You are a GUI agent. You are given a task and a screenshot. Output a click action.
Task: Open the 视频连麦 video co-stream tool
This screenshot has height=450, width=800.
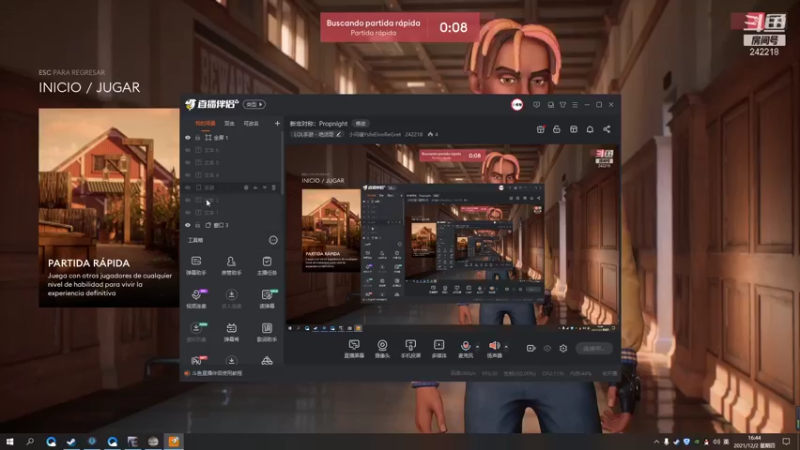[196, 299]
